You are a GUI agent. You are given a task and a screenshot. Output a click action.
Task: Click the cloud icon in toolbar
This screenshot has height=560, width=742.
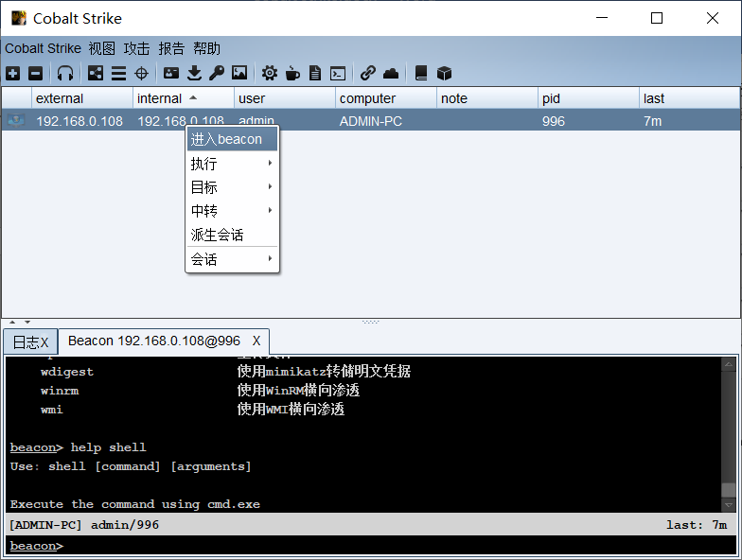point(391,73)
